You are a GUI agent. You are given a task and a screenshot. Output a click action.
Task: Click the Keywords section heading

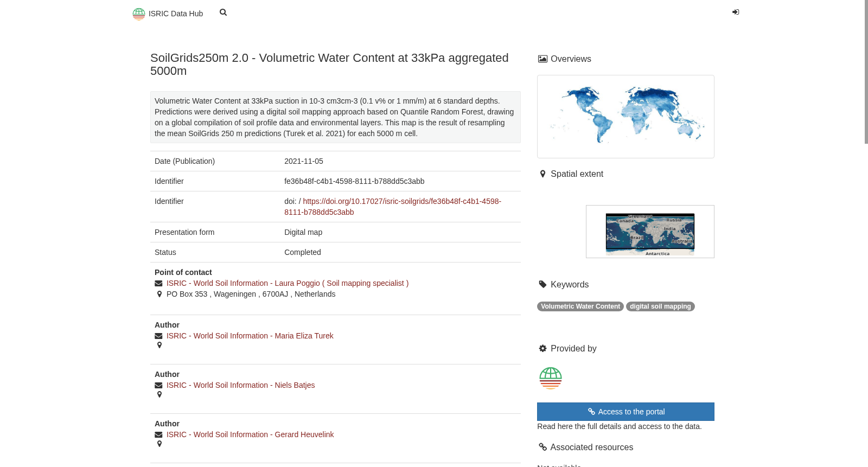pyautogui.click(x=570, y=284)
